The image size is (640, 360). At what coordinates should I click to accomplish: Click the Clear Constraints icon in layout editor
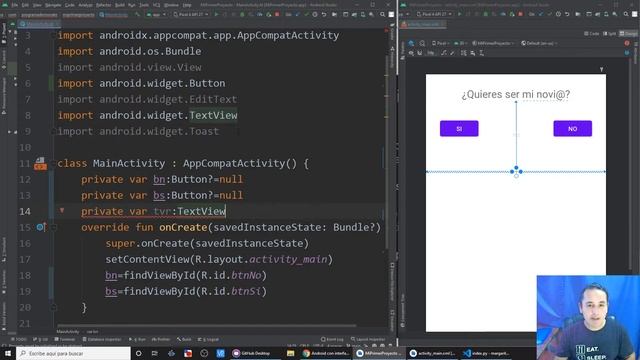click(x=443, y=53)
